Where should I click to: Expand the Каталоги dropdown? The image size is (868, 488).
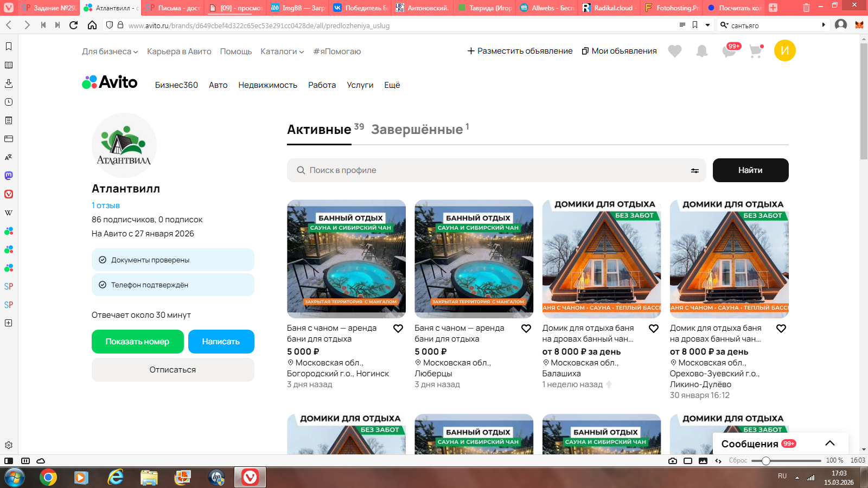282,52
